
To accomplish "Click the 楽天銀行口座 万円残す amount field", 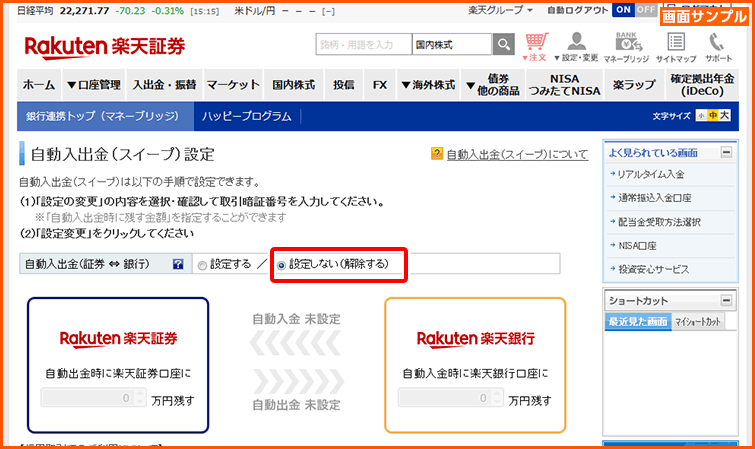I will [x=450, y=398].
